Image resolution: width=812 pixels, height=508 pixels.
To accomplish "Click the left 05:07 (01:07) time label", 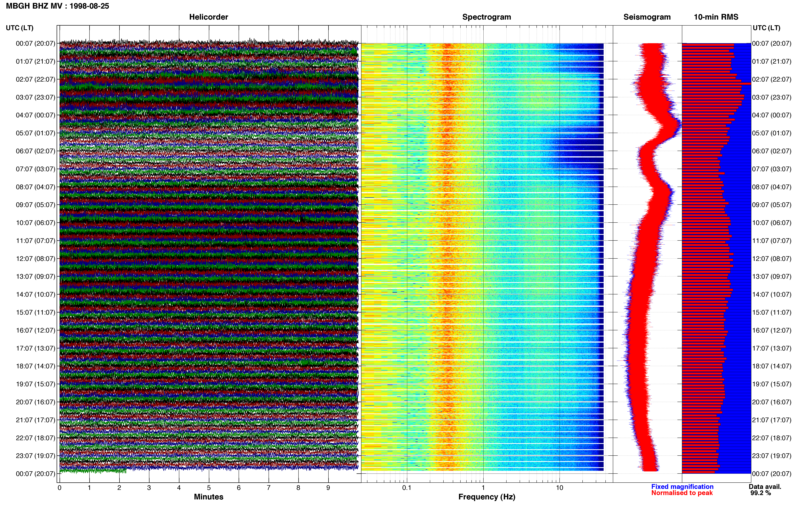I will pyautogui.click(x=36, y=133).
